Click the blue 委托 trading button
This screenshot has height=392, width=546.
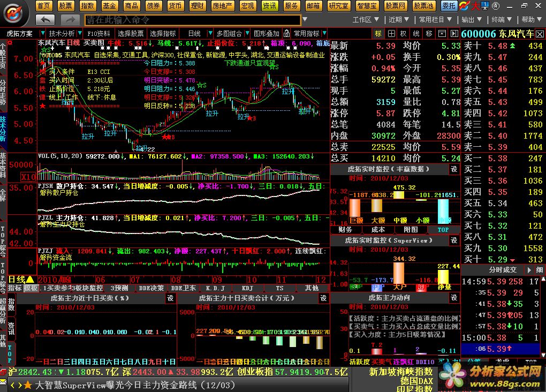tap(449, 5)
